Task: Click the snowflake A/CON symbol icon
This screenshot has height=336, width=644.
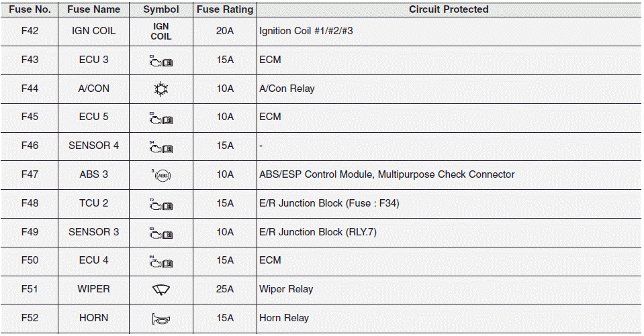Action: [x=161, y=89]
